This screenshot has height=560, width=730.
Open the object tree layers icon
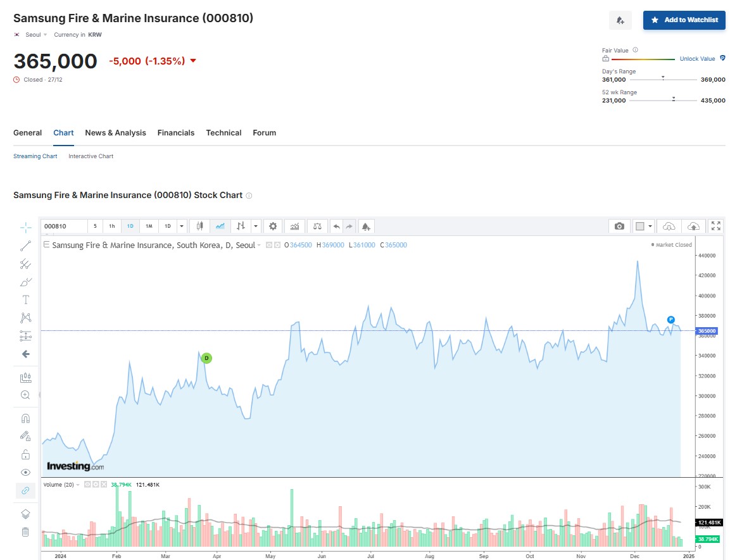coord(25,514)
